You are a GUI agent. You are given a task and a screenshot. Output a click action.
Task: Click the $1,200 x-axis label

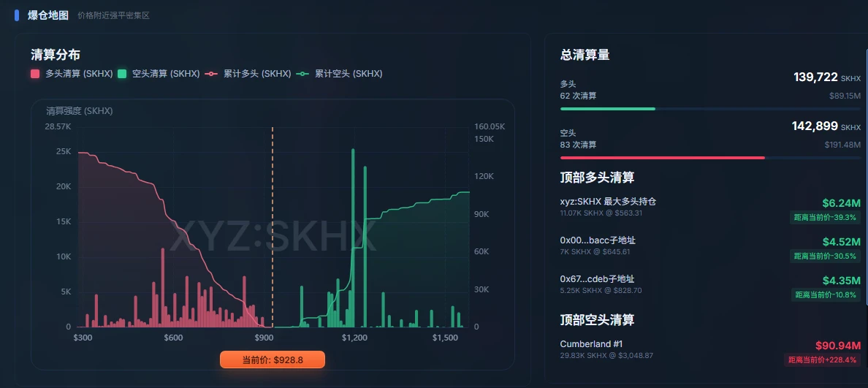coord(355,338)
